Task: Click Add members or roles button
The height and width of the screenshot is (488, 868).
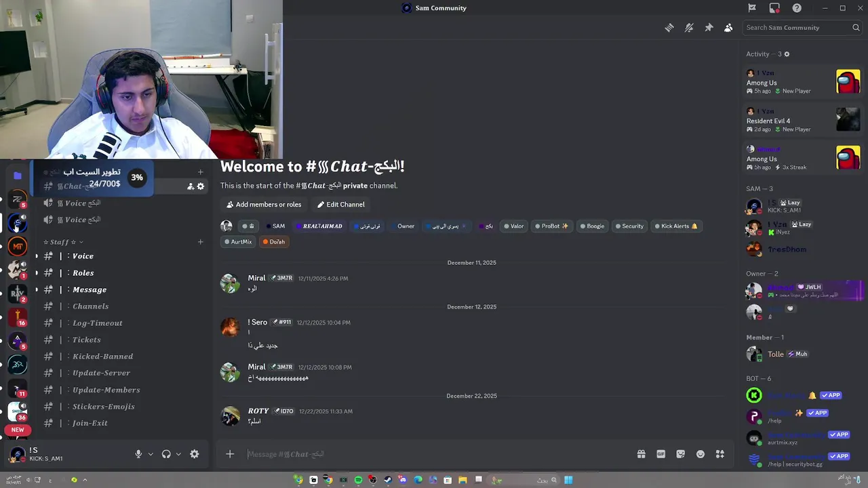Action: point(264,205)
